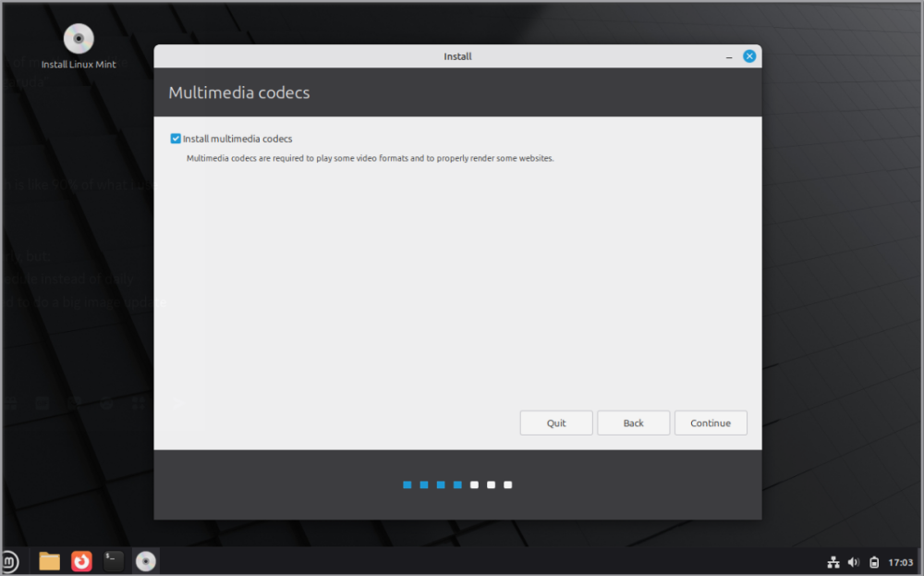
Task: Minimize the Install window
Action: [729, 56]
